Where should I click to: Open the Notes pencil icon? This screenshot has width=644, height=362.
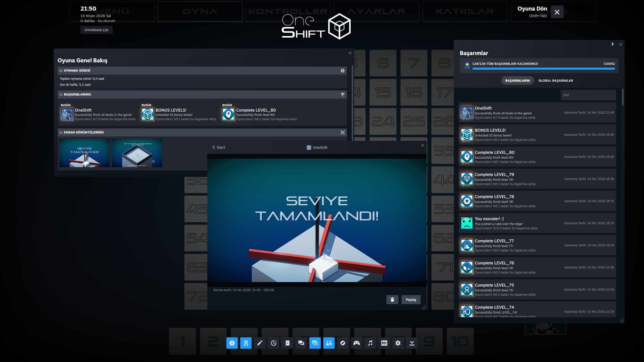coord(260,343)
